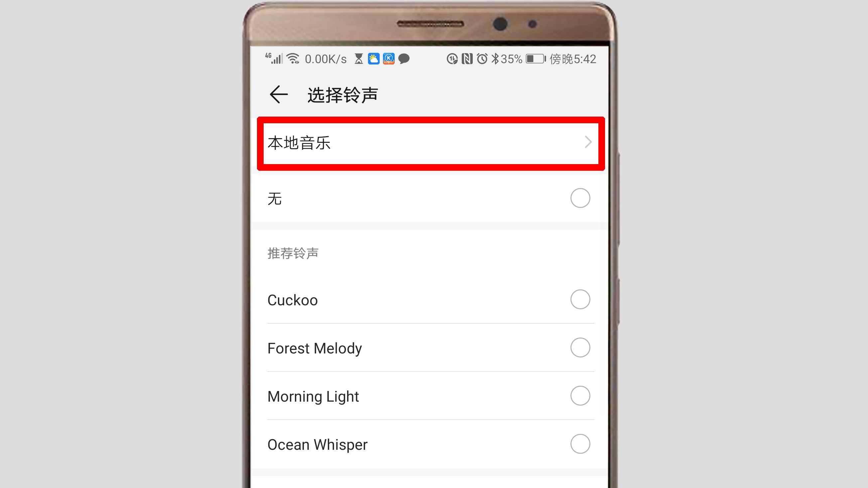View 推荐铃声 recommended ringtones section

(x=292, y=253)
